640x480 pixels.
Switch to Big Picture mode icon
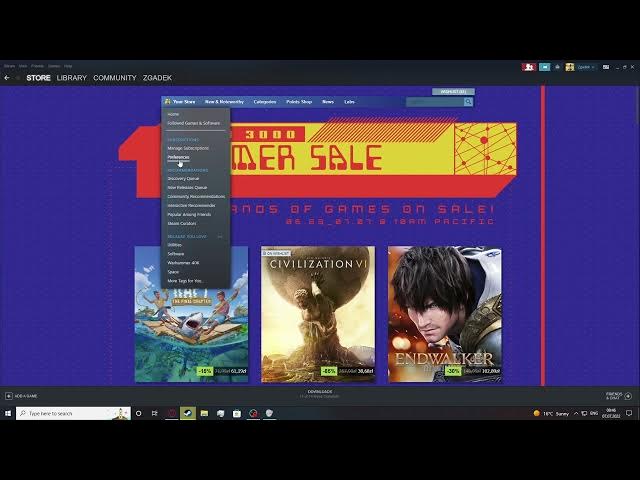[x=606, y=67]
